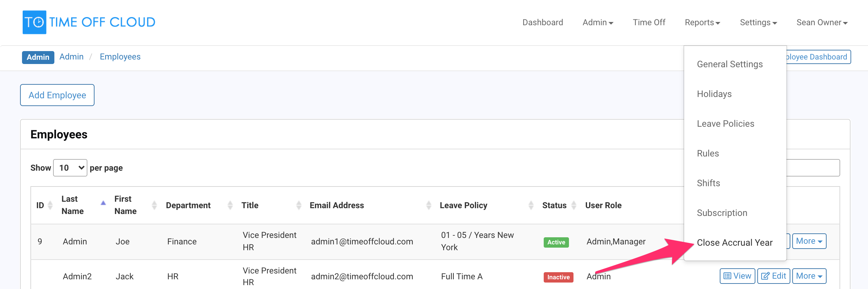
Task: Sort by Leave Policy column arrows
Action: 531,205
